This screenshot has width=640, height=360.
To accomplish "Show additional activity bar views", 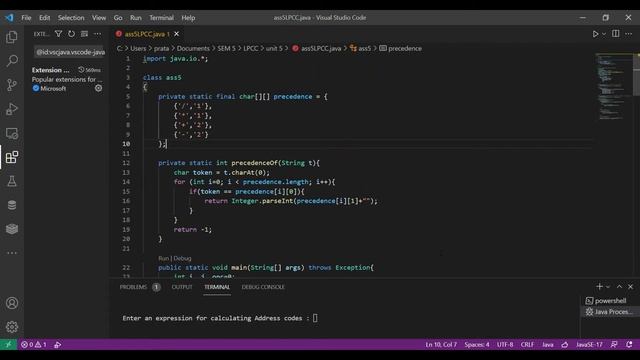I will point(12,253).
